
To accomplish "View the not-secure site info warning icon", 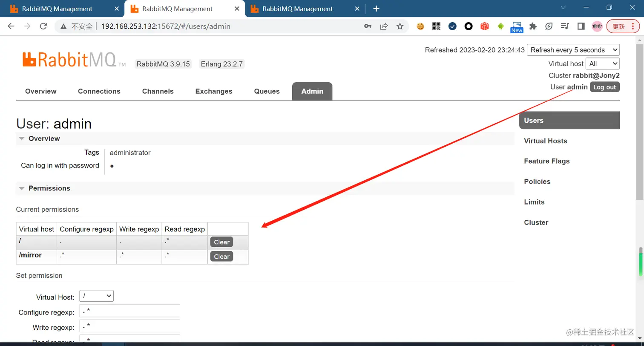I will [63, 26].
